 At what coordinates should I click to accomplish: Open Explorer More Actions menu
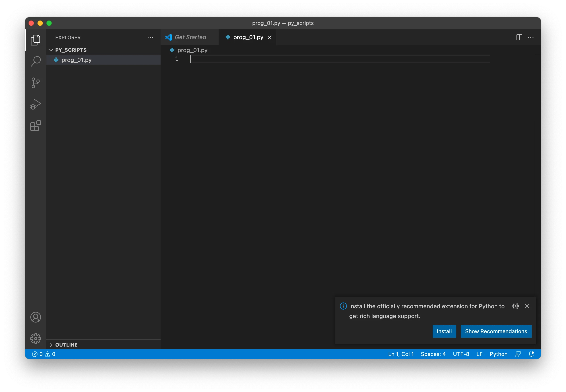150,37
